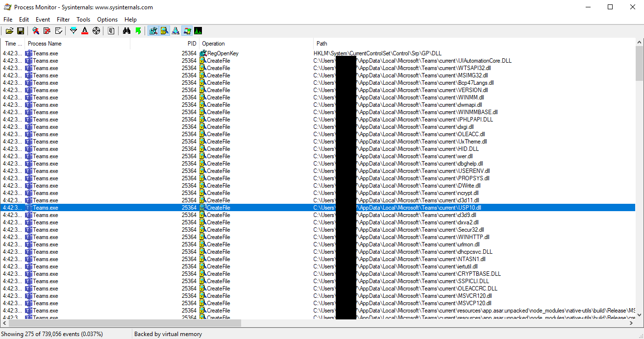The image size is (644, 339).
Task: Open Highlight settings with red A icon
Action: point(85,31)
